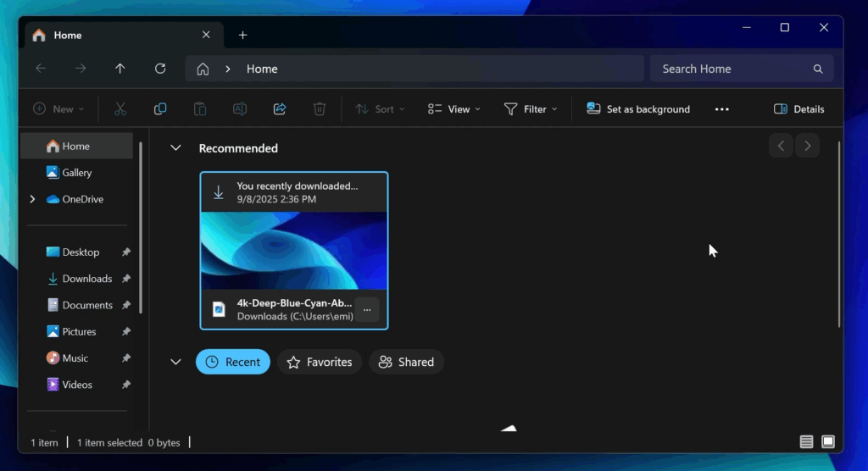Click the Copy icon in toolbar
This screenshot has width=868, height=471.
pos(160,109)
